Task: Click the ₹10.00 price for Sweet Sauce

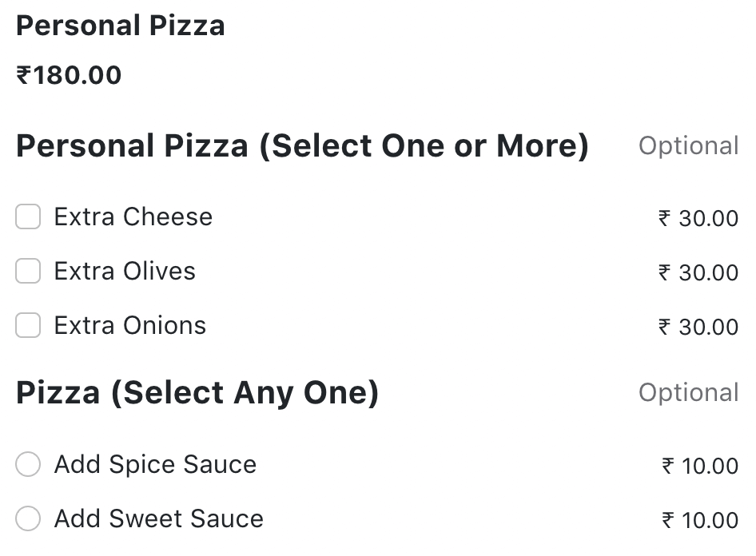Action: tap(698, 520)
